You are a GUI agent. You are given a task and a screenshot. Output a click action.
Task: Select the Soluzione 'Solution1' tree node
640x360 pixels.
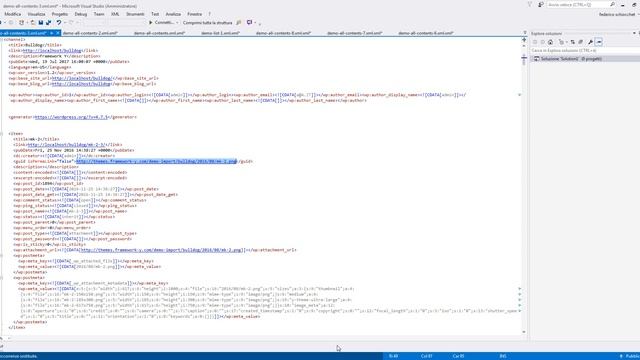[571, 59]
